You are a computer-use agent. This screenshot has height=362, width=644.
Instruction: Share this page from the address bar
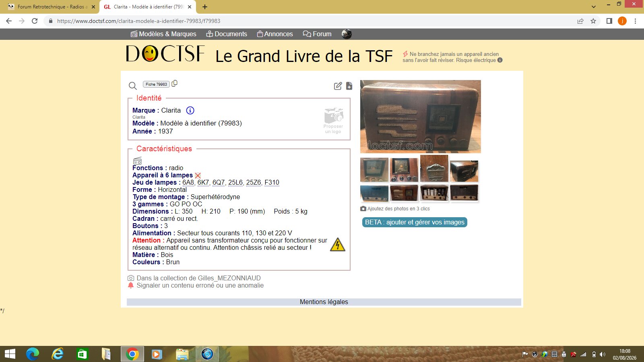coord(580,21)
